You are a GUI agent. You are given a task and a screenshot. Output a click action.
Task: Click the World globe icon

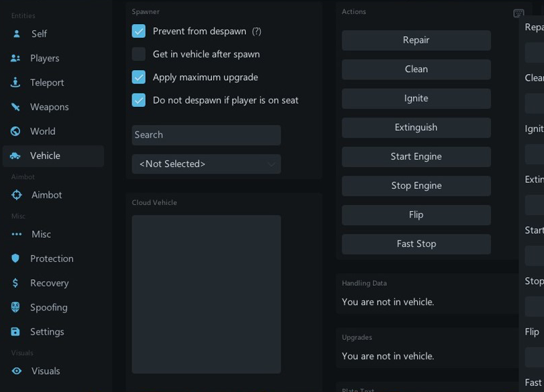pos(15,131)
